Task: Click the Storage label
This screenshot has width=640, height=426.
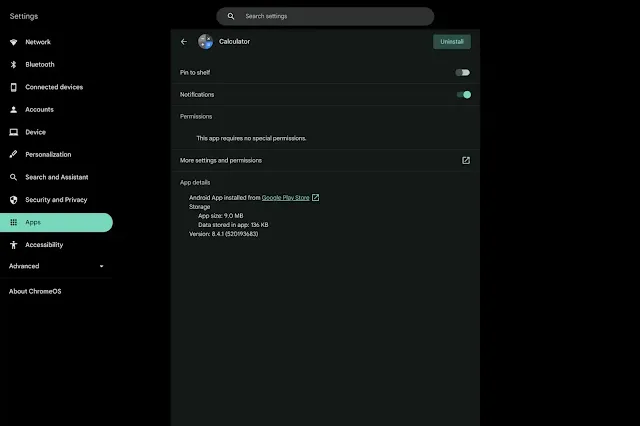Action: pyautogui.click(x=200, y=207)
